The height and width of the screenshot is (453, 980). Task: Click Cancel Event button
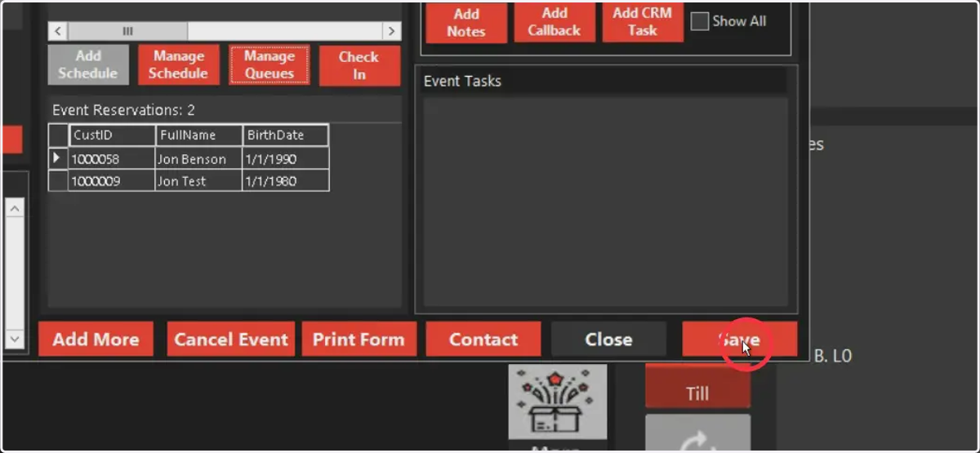point(231,339)
